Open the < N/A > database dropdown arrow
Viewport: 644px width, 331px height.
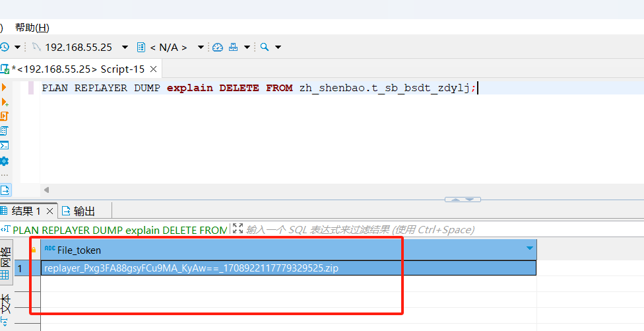(x=201, y=48)
